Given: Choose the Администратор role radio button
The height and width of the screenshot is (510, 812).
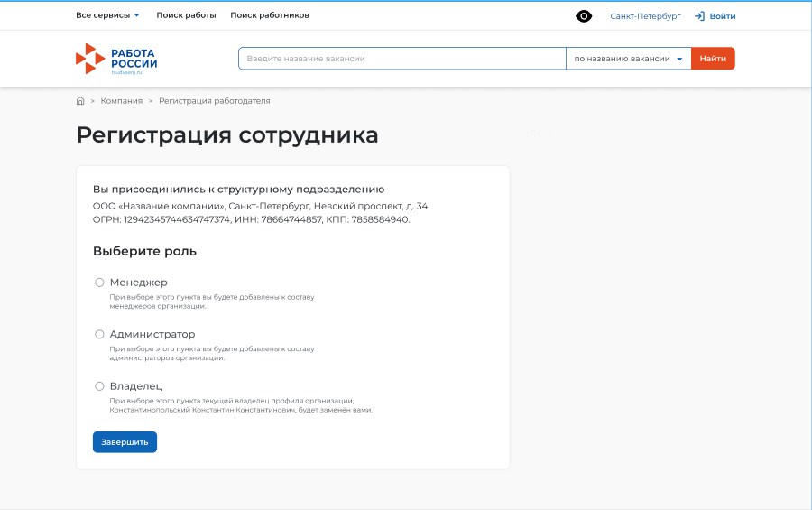Looking at the screenshot, I should (x=100, y=334).
